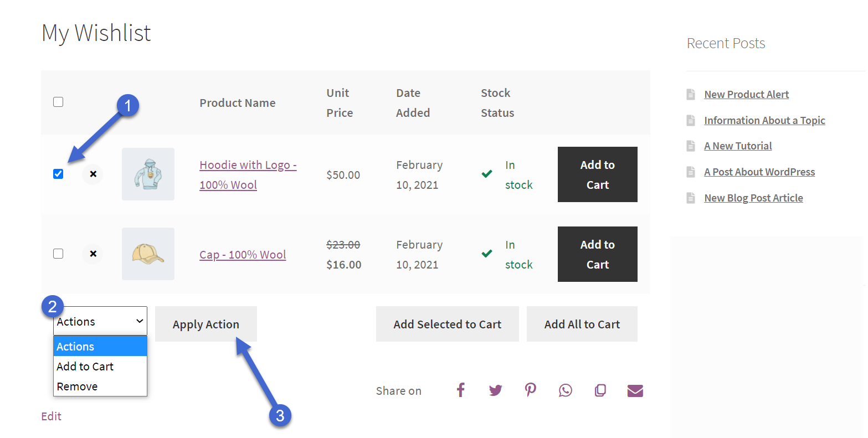
Task: Remove Hoodie with Logo using X icon
Action: (93, 174)
